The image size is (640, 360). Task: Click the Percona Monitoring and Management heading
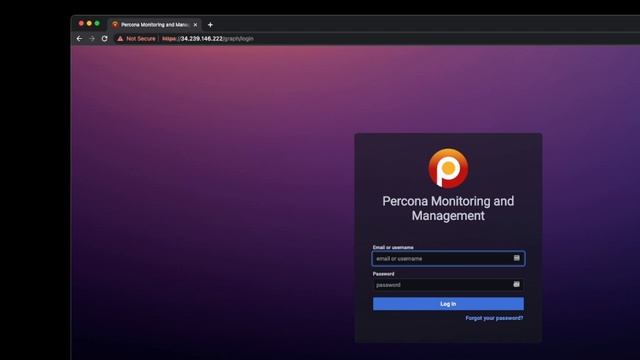click(x=448, y=208)
